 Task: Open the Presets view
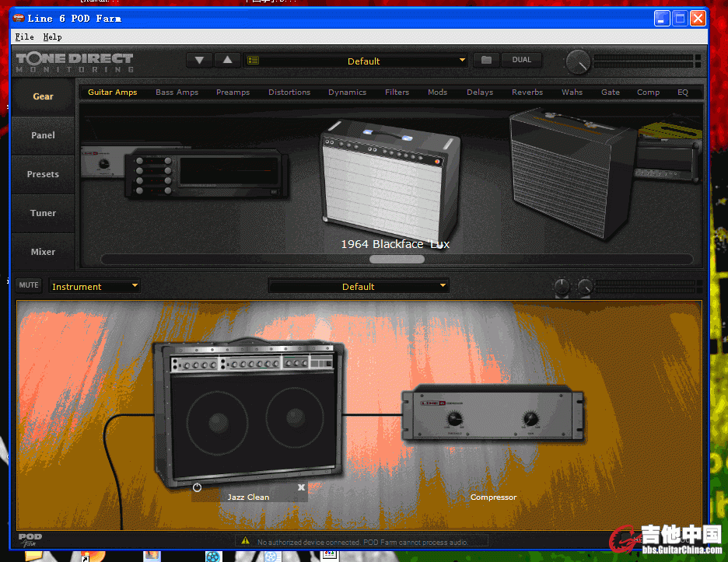[44, 174]
